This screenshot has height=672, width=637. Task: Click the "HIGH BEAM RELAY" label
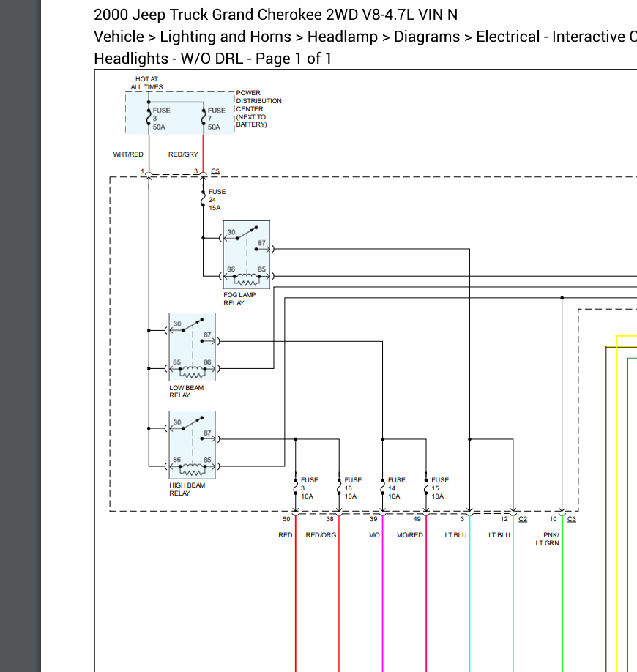187,489
